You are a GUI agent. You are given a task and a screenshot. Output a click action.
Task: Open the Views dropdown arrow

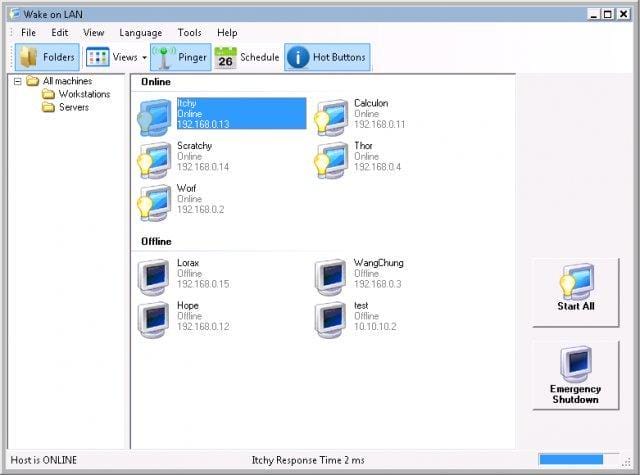tap(144, 58)
